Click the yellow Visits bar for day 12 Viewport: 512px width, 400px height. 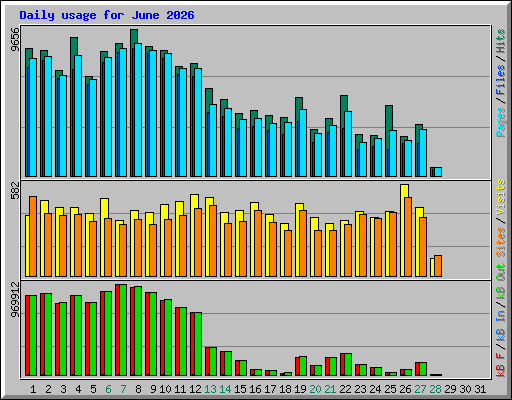(195, 201)
